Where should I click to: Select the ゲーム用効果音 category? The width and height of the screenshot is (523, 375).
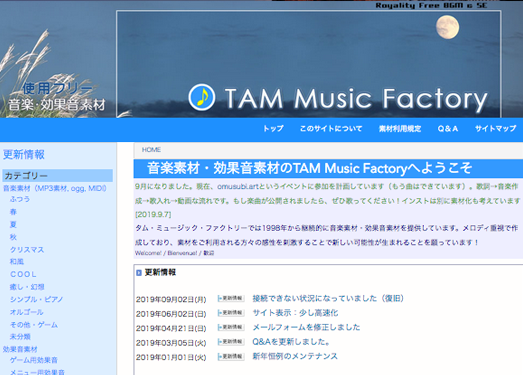click(x=34, y=360)
